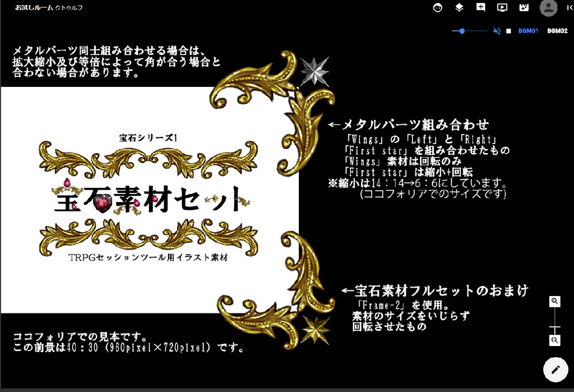Open edit mode with the pencil button

point(555,369)
